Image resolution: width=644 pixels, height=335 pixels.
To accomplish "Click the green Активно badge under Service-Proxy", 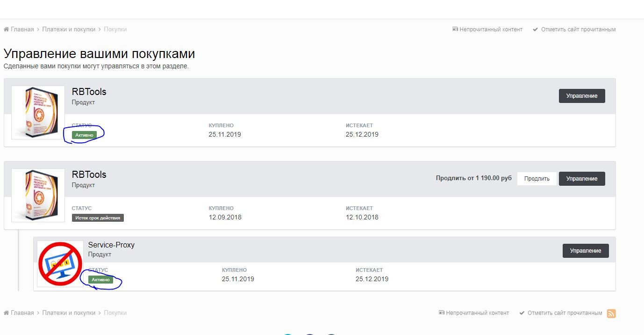I will (101, 280).
